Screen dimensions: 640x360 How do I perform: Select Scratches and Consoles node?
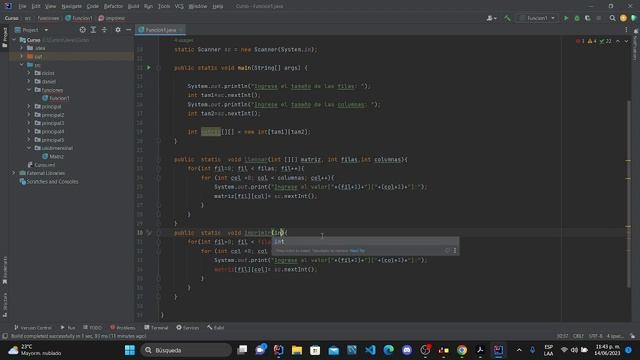(x=49, y=182)
